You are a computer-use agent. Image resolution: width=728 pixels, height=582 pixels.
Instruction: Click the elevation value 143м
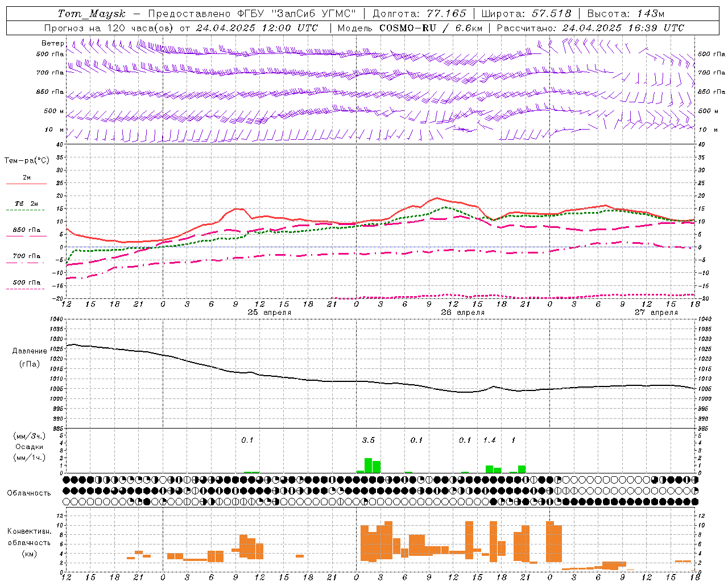tap(651, 14)
